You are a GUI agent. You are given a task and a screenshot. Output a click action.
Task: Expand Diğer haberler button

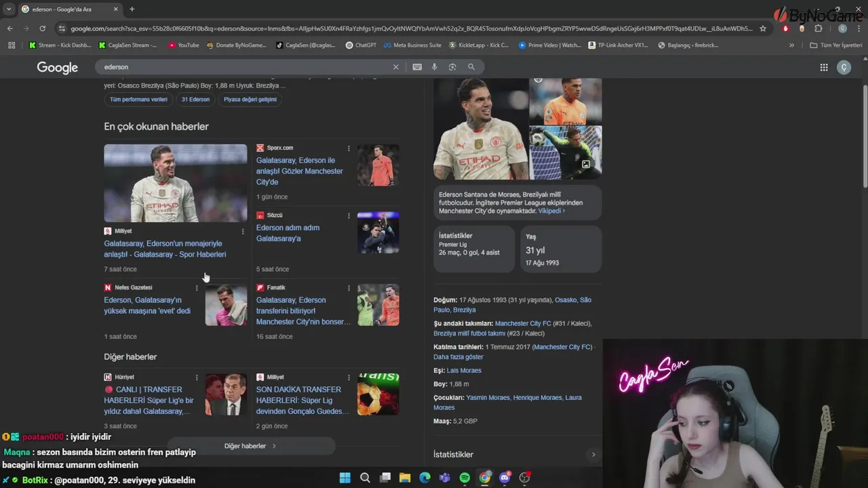251,446
